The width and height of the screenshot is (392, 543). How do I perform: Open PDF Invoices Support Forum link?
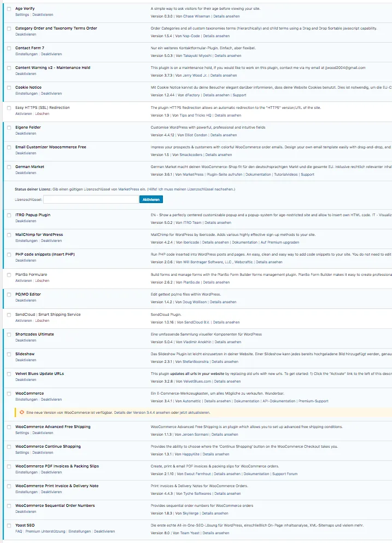coord(285,473)
